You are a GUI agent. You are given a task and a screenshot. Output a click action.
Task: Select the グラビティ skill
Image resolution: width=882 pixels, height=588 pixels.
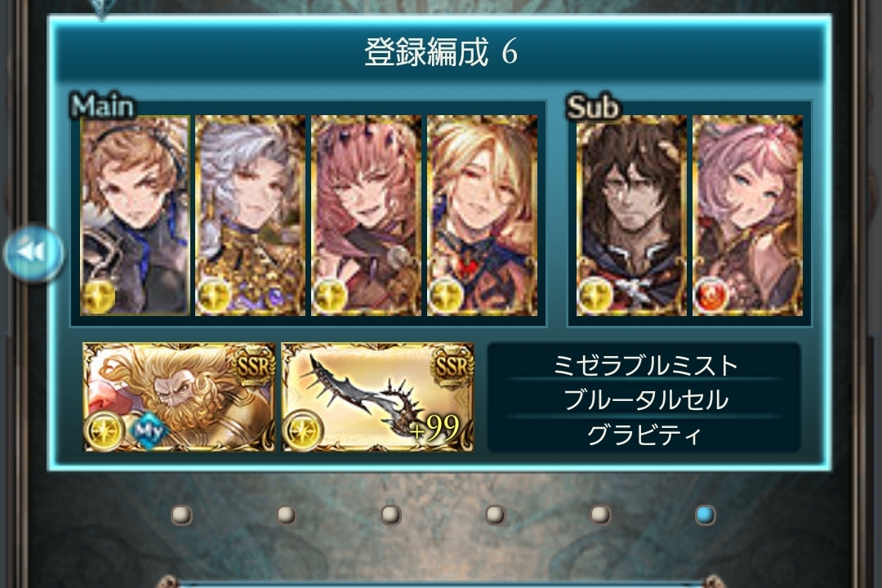tap(644, 434)
